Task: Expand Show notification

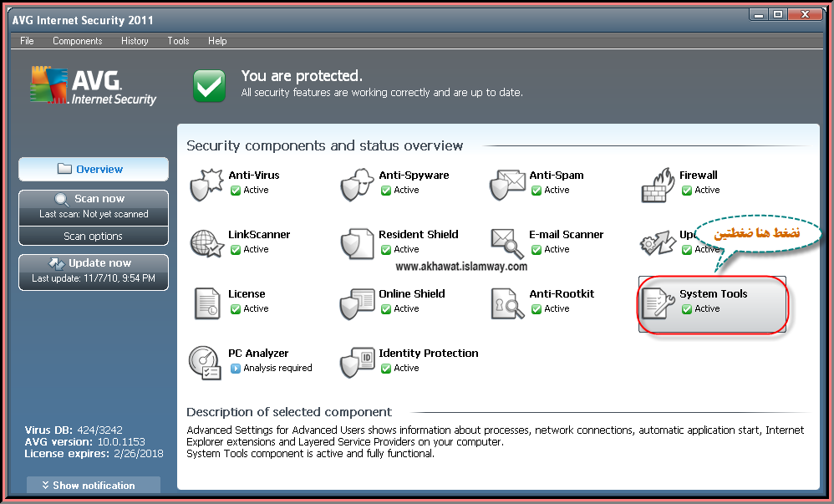Action: (x=94, y=486)
